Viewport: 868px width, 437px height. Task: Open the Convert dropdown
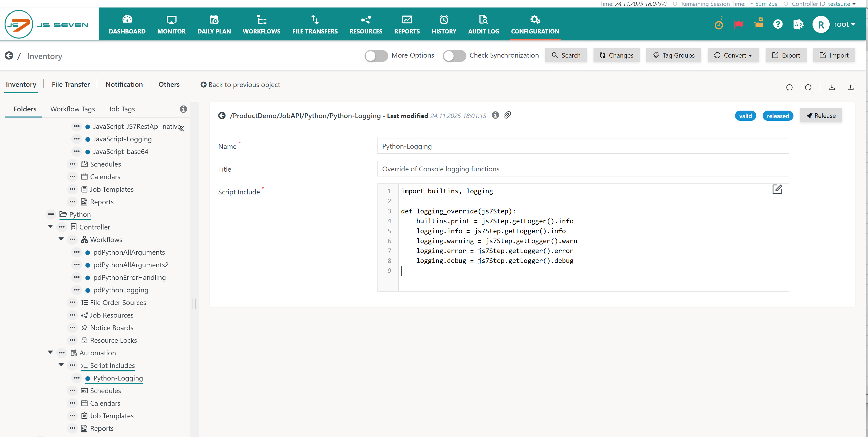pos(733,55)
